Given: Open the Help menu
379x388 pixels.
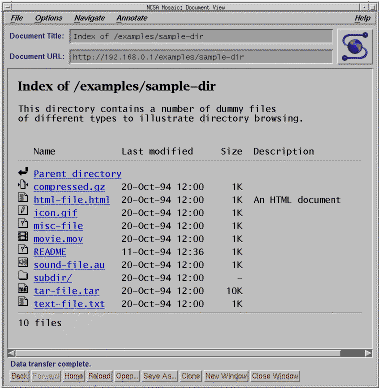Looking at the screenshot, I should point(362,18).
